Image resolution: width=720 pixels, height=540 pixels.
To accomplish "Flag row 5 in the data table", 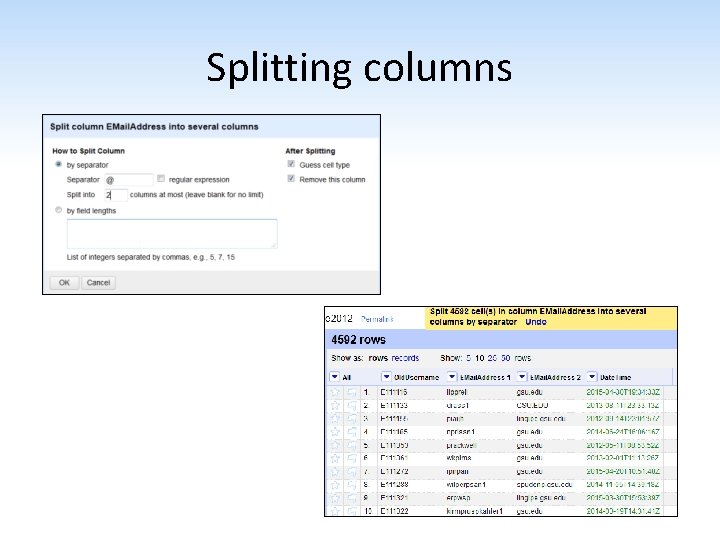I will click(352, 445).
